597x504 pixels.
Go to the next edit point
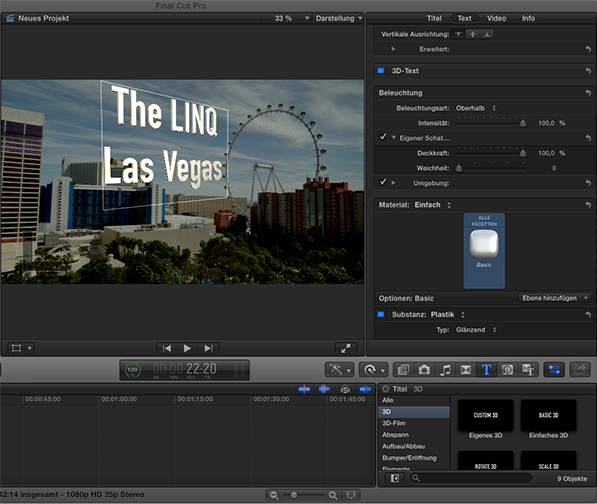tap(208, 348)
